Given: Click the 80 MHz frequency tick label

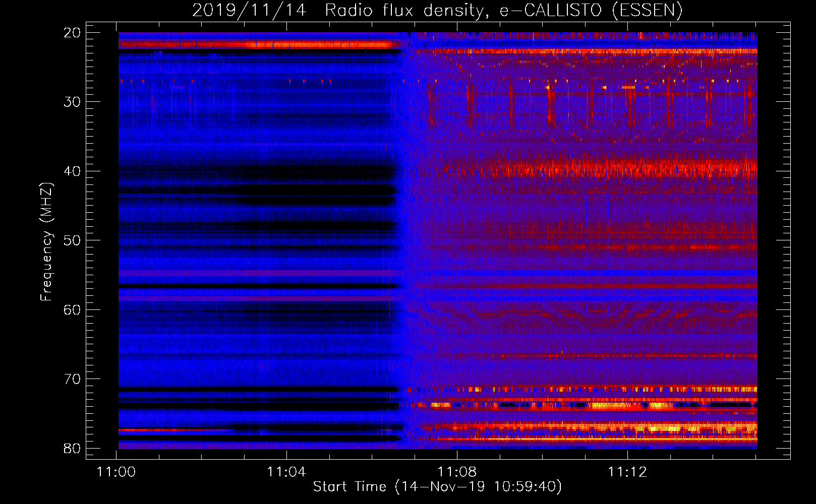Looking at the screenshot, I should tap(73, 449).
